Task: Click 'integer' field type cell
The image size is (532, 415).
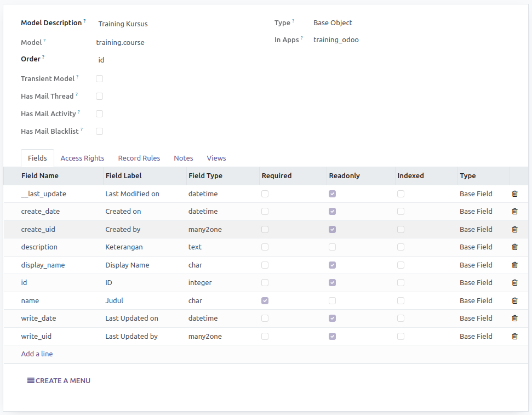Action: point(200,282)
